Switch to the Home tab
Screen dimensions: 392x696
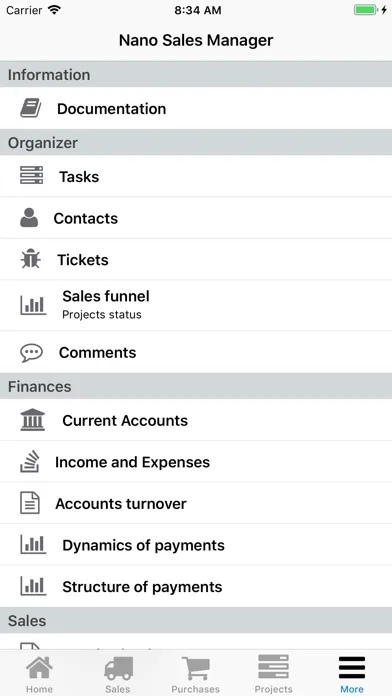tap(39, 674)
